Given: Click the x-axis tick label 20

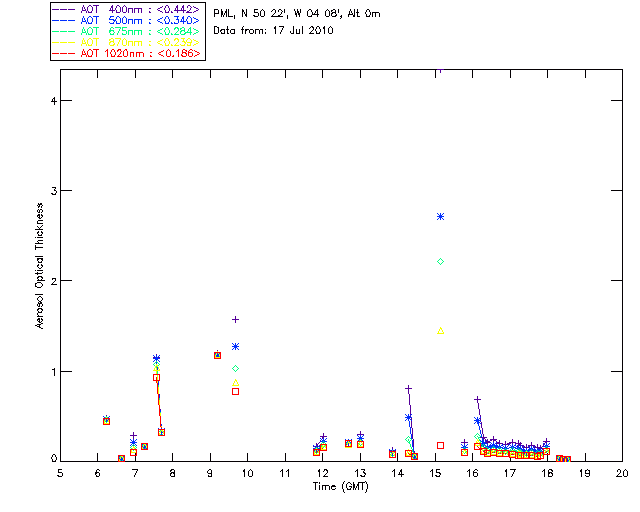Looking at the screenshot, I should pyautogui.click(x=622, y=472).
